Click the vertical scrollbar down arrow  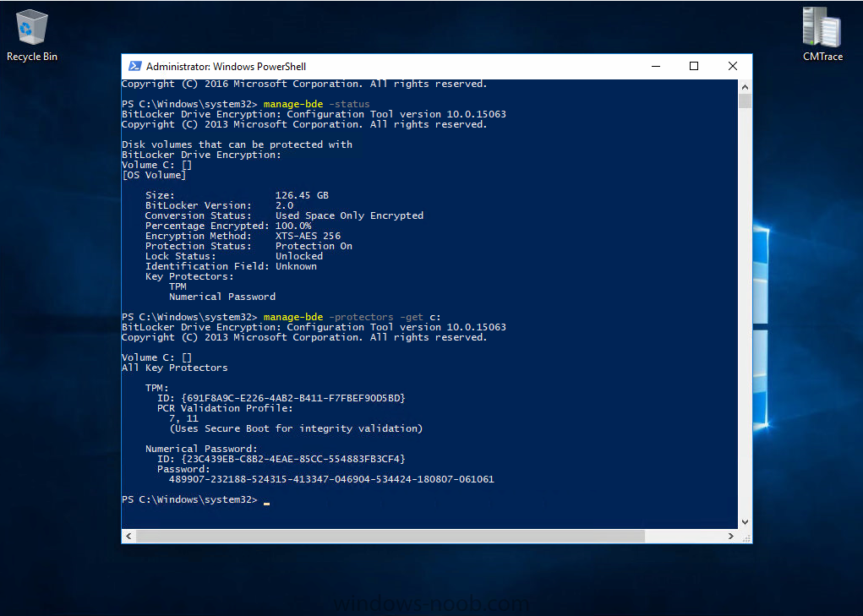pyautogui.click(x=745, y=522)
